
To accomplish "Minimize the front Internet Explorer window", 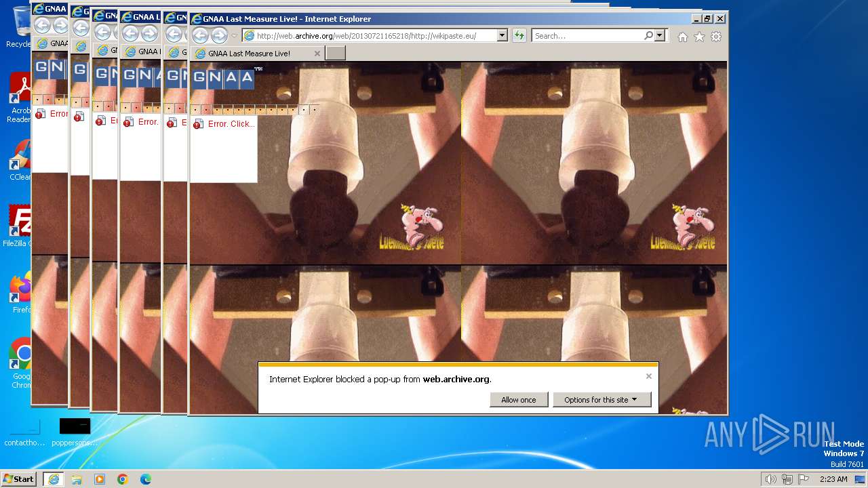I will coord(696,19).
